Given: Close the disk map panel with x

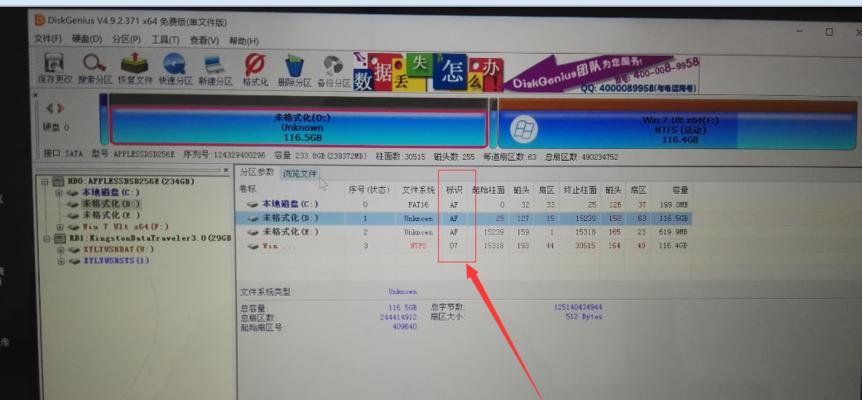Looking at the screenshot, I should (x=37, y=95).
